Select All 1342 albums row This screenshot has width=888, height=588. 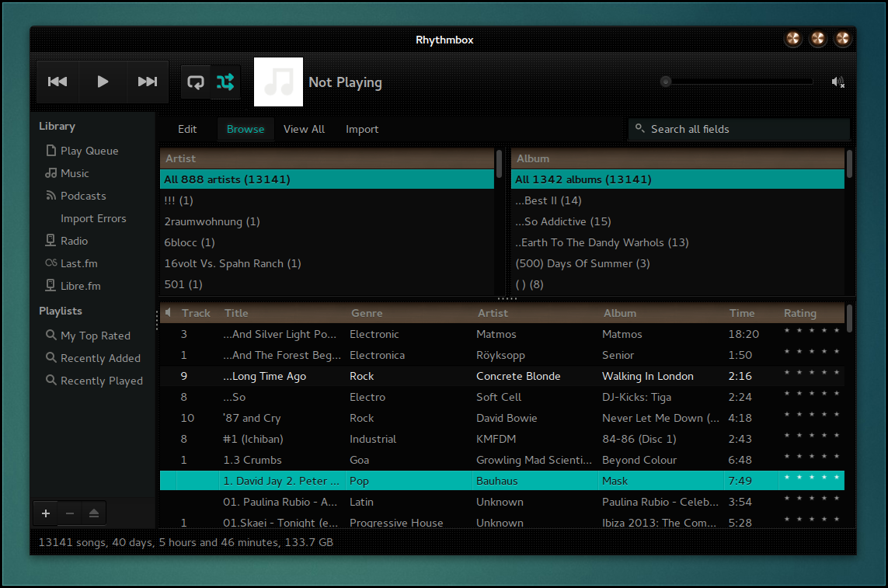(x=678, y=179)
